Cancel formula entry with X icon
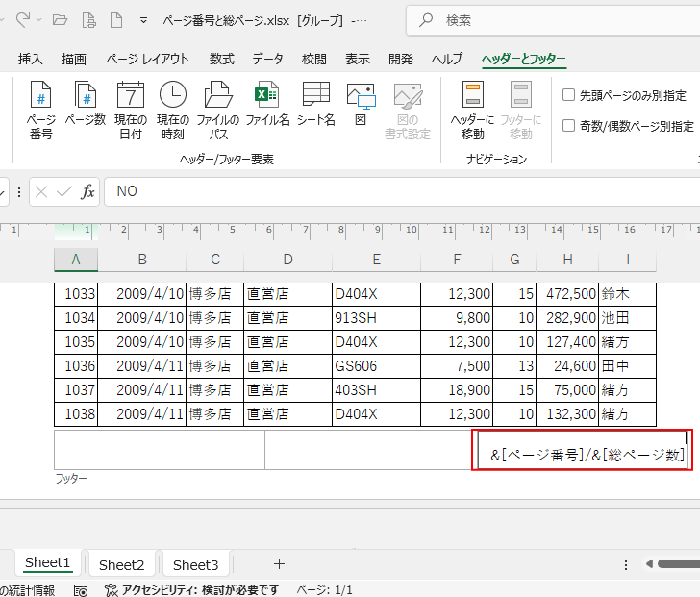 pyautogui.click(x=41, y=192)
